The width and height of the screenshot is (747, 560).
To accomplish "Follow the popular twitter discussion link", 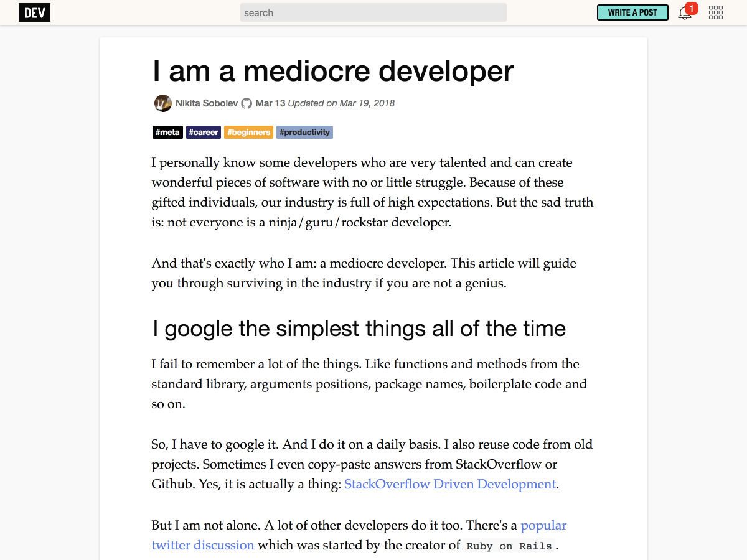I will pyautogui.click(x=359, y=535).
